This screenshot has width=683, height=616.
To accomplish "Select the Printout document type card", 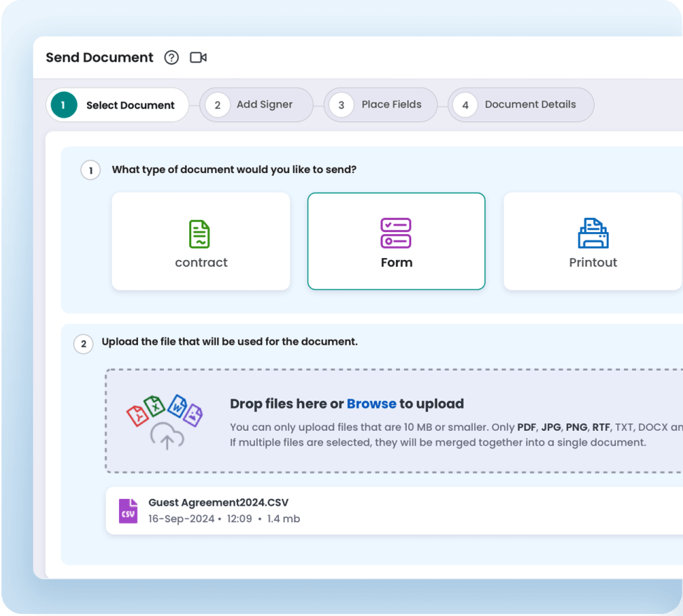I will tap(593, 241).
